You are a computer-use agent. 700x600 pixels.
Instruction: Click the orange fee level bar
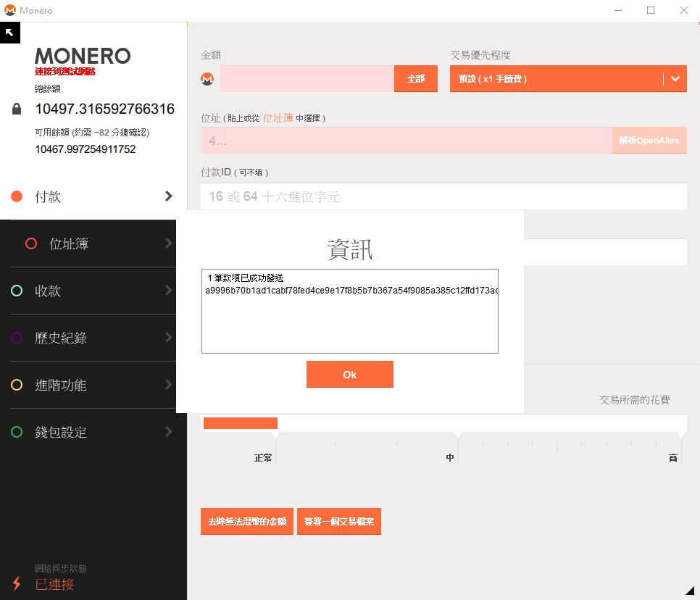pyautogui.click(x=240, y=422)
